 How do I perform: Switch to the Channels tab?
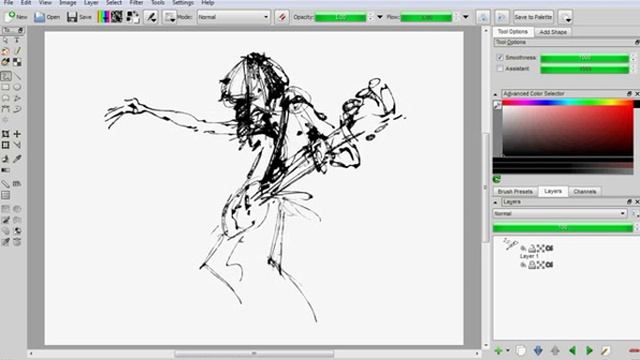click(x=584, y=191)
